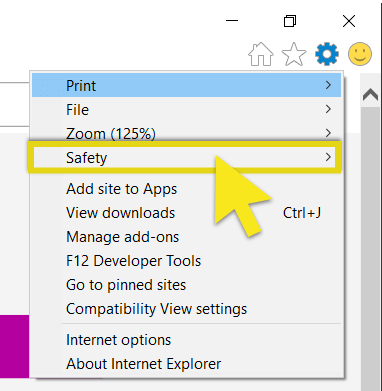The image size is (382, 391).
Task: Open the Safety submenu
Action: point(186,157)
